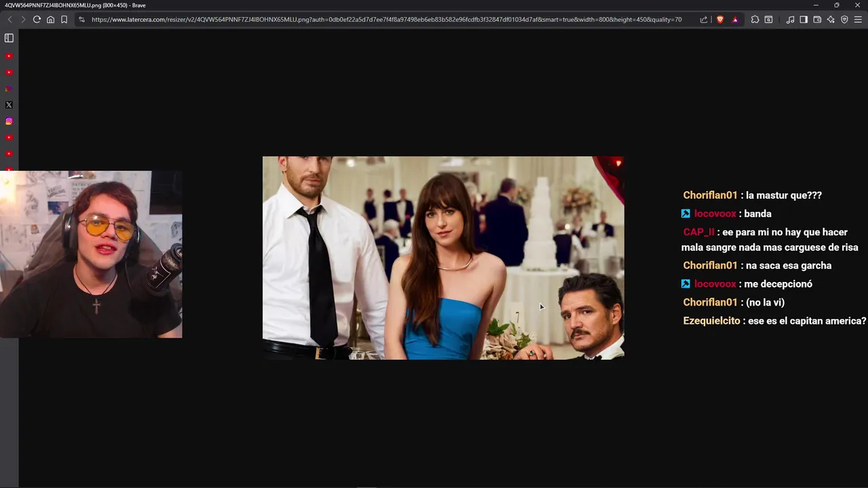Open the Brave Rewards triangle icon
This screenshot has height=488, width=868.
[x=735, y=20]
